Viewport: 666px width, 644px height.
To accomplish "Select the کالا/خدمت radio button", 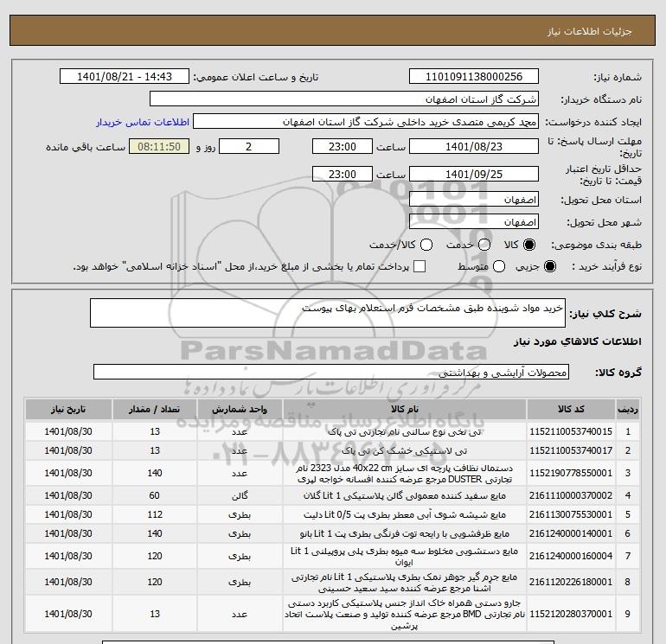I will coord(426,245).
